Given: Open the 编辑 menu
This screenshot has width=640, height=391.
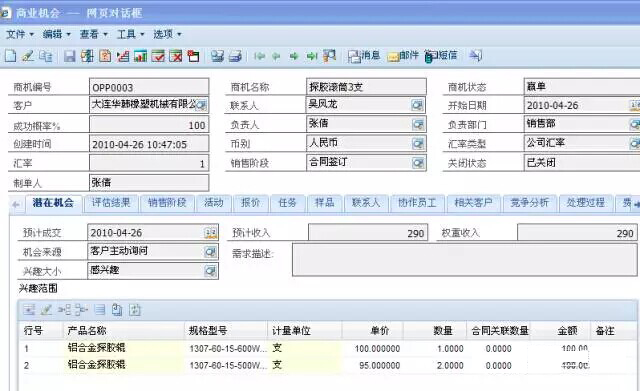Looking at the screenshot, I should click(57, 34).
